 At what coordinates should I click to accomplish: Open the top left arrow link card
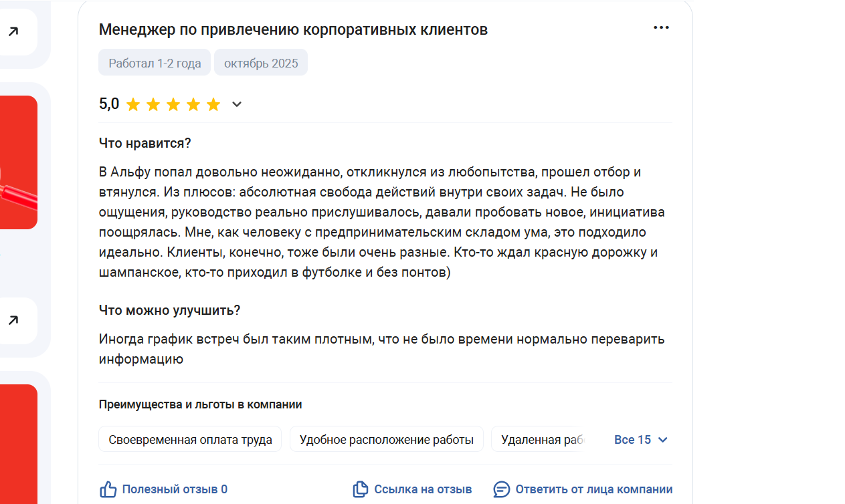click(x=13, y=31)
